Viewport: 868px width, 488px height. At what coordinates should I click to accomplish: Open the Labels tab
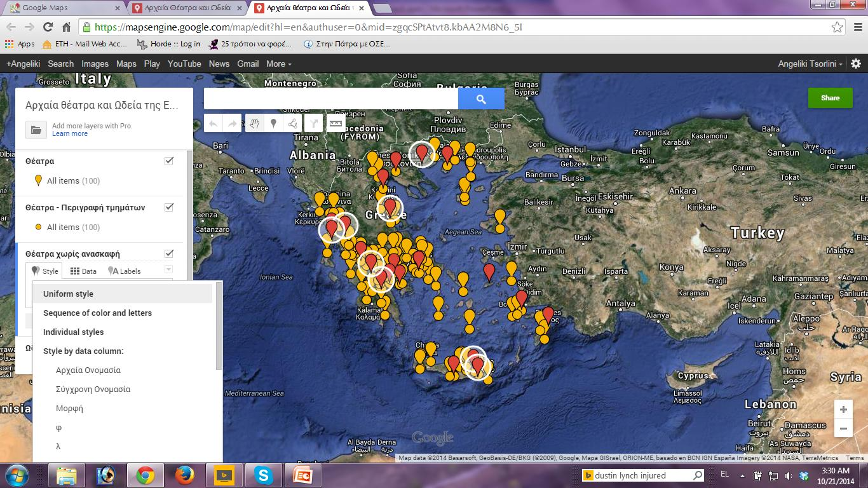[125, 271]
